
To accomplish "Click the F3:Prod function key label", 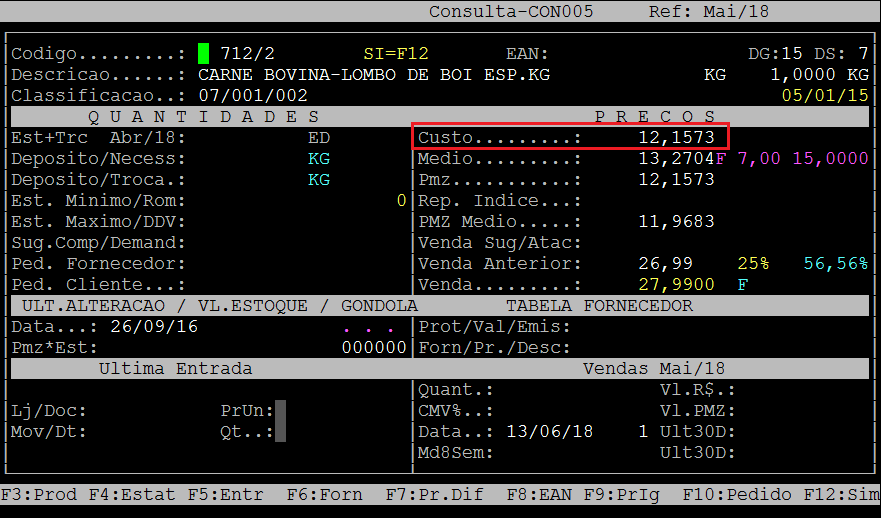I will 40,495.
